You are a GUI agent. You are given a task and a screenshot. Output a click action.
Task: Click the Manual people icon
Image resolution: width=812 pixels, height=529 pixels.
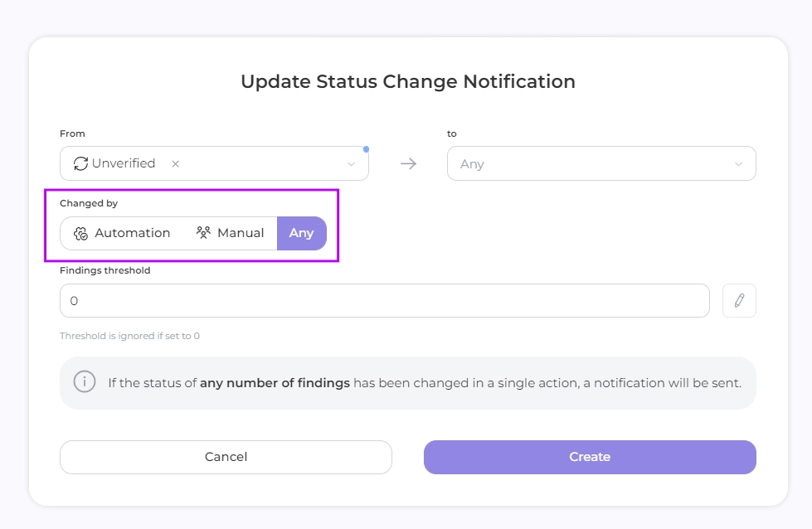(203, 233)
